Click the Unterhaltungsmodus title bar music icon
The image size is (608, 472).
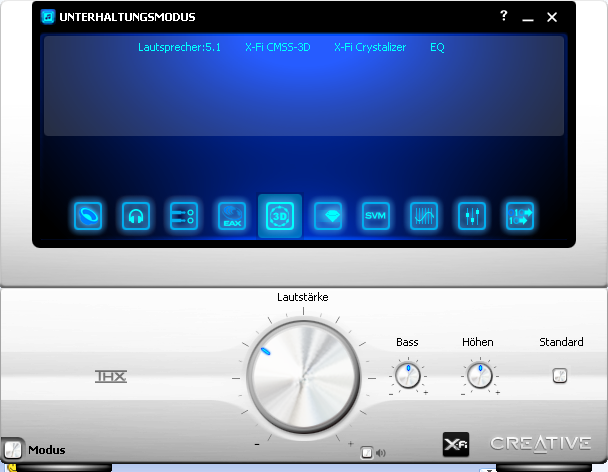pos(48,17)
